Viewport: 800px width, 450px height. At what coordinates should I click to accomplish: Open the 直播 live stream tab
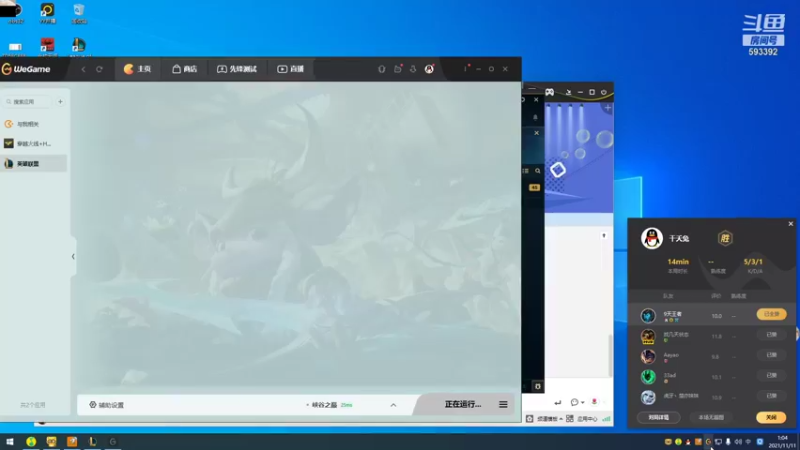(x=291, y=69)
